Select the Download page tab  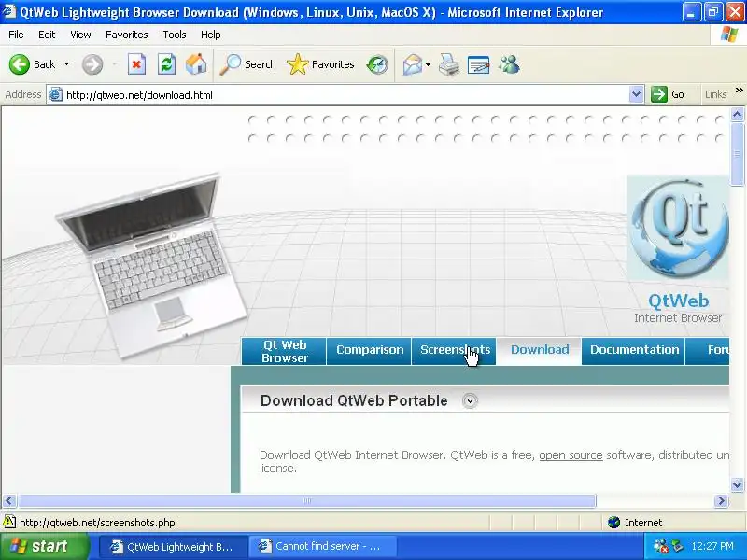click(540, 351)
